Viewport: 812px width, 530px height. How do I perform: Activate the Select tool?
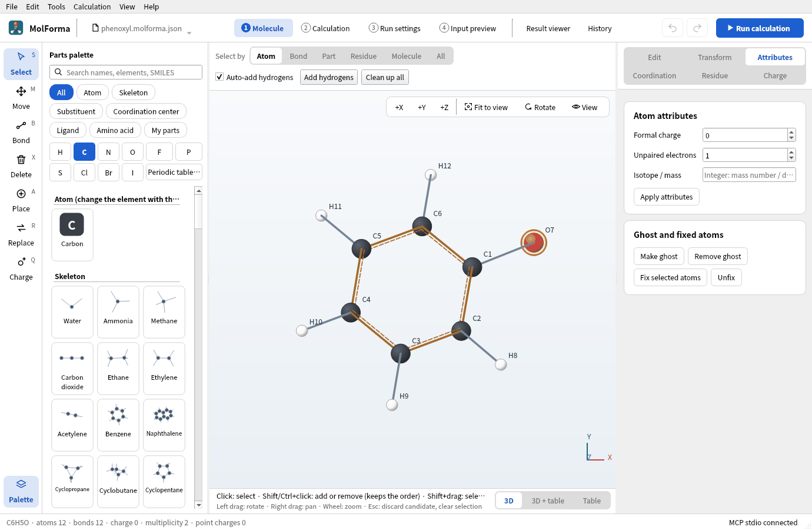[21, 64]
